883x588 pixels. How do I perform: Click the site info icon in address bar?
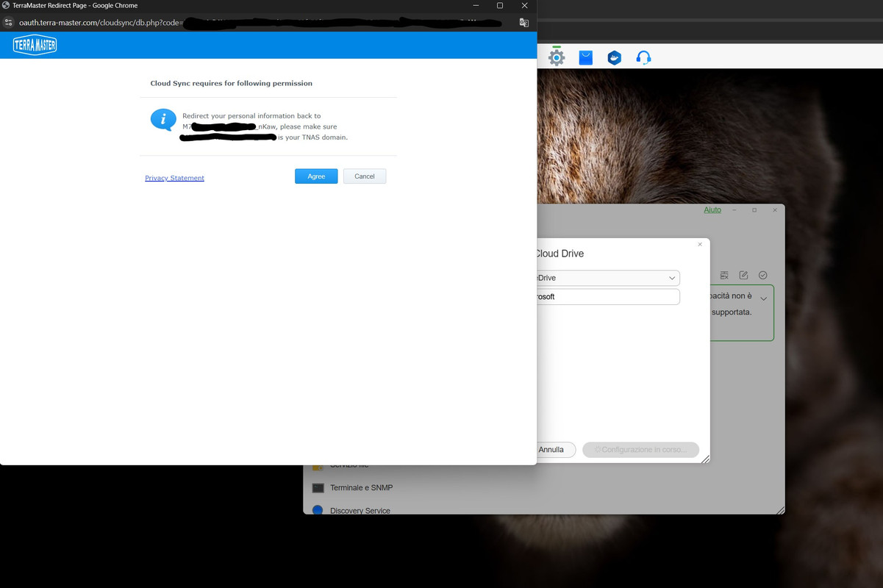(x=8, y=23)
